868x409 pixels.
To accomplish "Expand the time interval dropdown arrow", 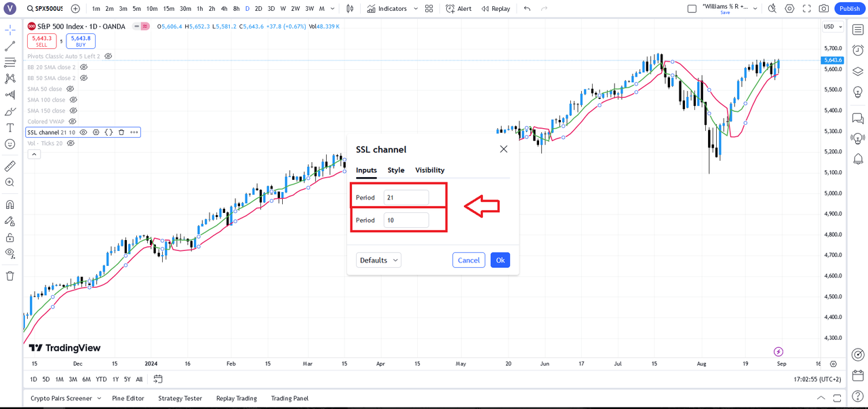I will [332, 9].
